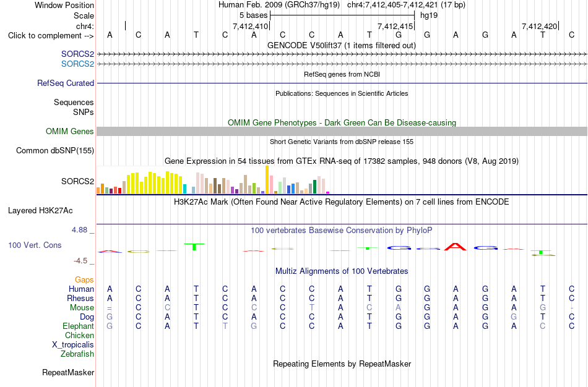The width and height of the screenshot is (588, 387).
Task: Click the '=' symbol in the Mouse row
Action: click(x=110, y=308)
